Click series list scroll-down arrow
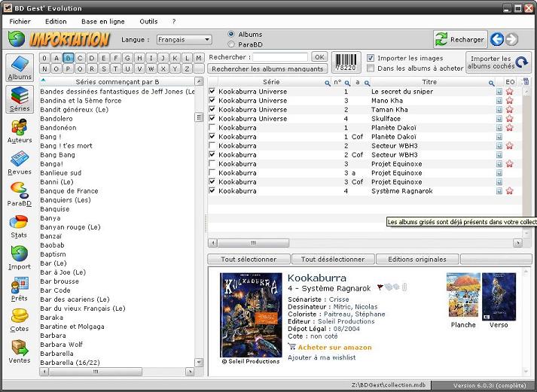 click(199, 362)
